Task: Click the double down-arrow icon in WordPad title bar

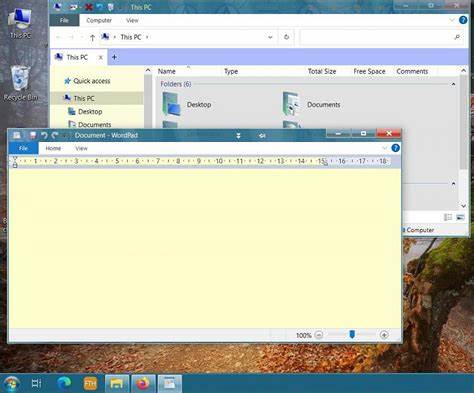Action: pos(238,136)
